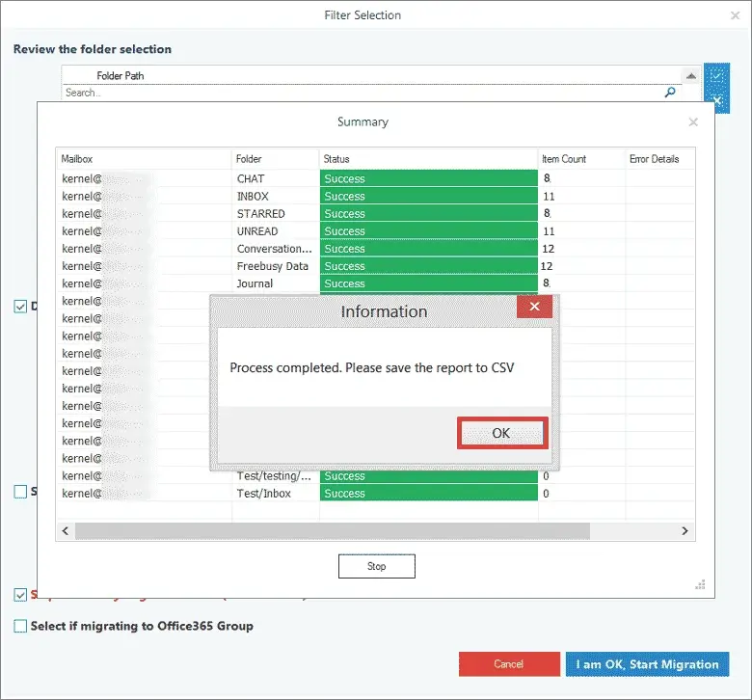752x700 pixels.
Task: Select the Conversation... folder cell
Action: (276, 249)
